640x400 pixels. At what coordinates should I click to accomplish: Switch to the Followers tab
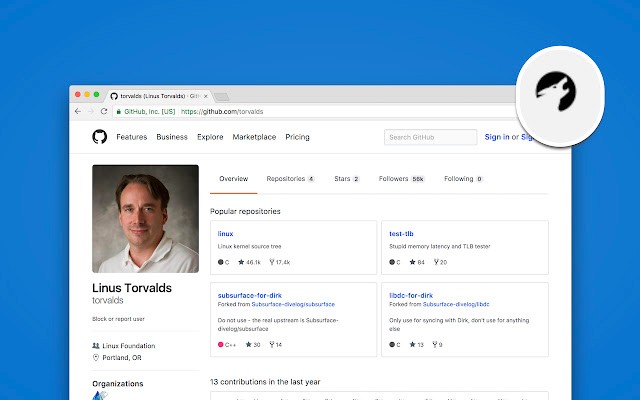point(400,179)
